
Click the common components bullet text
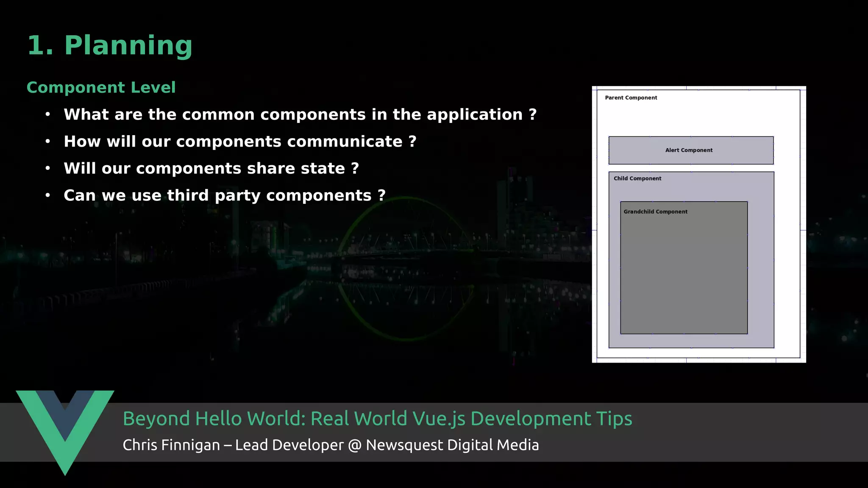pos(300,114)
